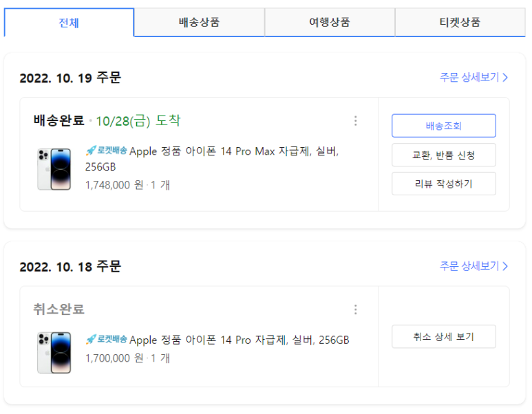Viewport: 532px width, 414px height.
Task: Click 교환, 반품 신청 button
Action: point(444,155)
